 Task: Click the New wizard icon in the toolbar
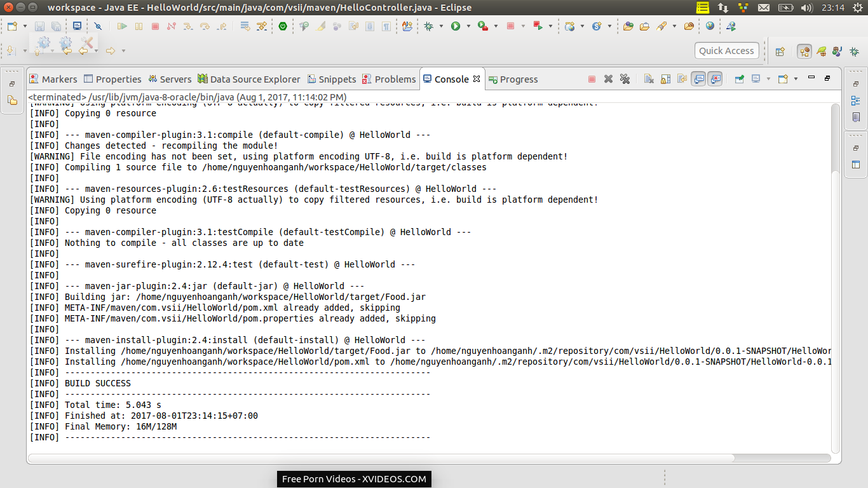tap(13, 26)
